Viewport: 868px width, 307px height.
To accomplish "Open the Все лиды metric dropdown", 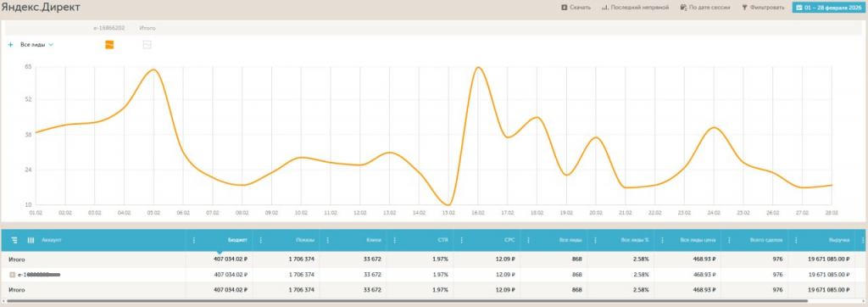I will (36, 45).
